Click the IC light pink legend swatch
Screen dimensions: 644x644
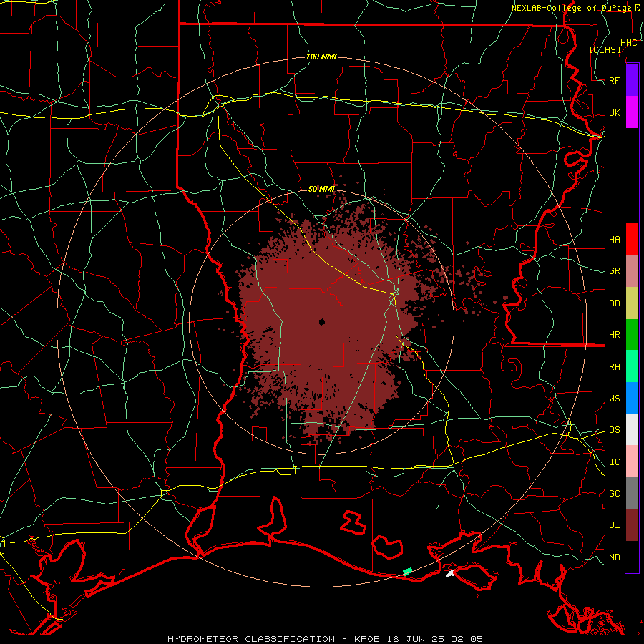click(x=632, y=462)
